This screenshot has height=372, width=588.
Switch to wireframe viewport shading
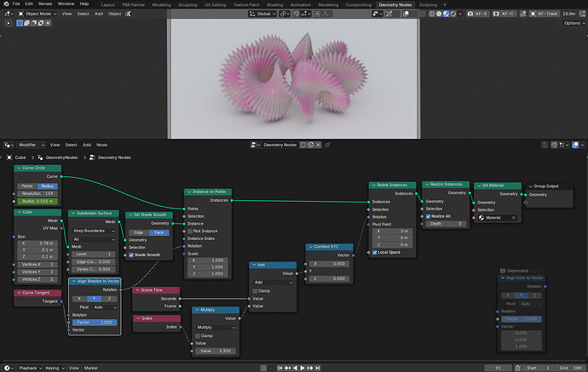click(x=431, y=14)
